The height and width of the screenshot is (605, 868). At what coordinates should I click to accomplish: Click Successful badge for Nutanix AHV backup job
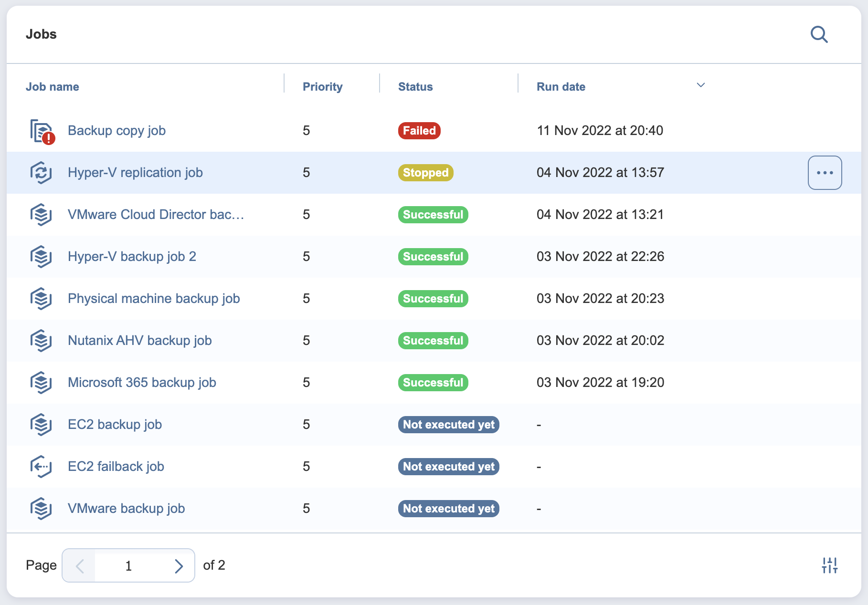pos(433,341)
